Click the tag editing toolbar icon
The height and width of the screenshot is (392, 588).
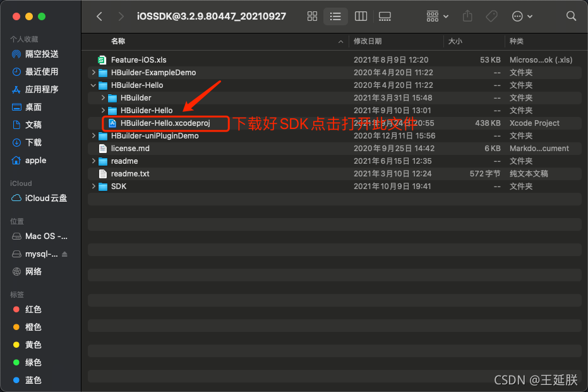click(491, 16)
